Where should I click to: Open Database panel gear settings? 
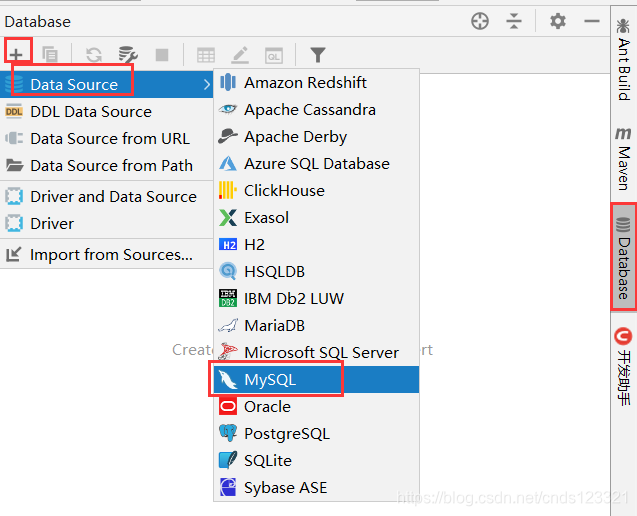[x=558, y=21]
